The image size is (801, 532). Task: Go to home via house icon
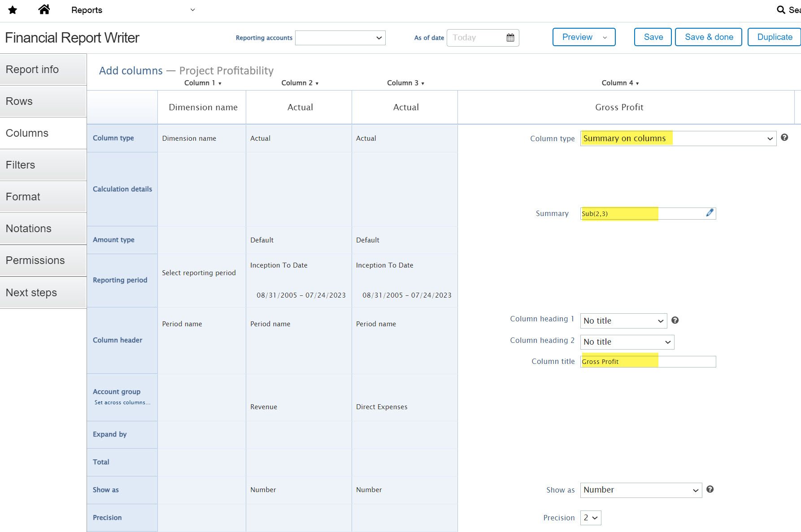pos(44,9)
